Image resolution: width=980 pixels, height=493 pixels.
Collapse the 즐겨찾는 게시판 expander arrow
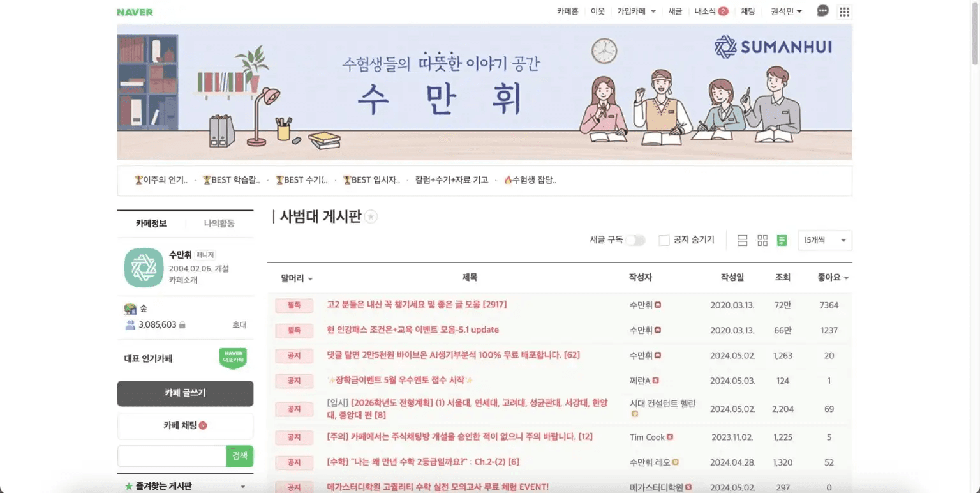242,487
